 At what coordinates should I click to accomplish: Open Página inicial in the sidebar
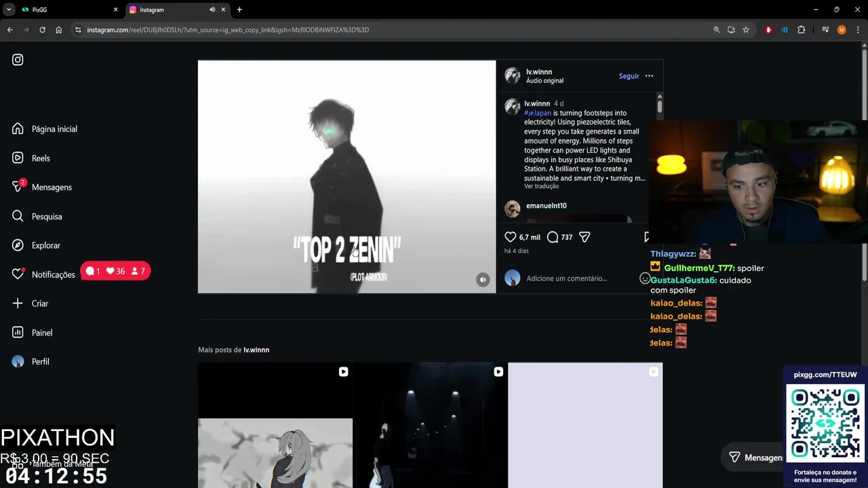click(x=45, y=129)
